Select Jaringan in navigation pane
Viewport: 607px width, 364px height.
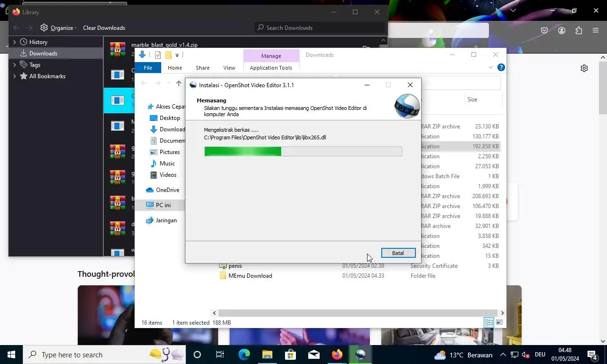(166, 220)
